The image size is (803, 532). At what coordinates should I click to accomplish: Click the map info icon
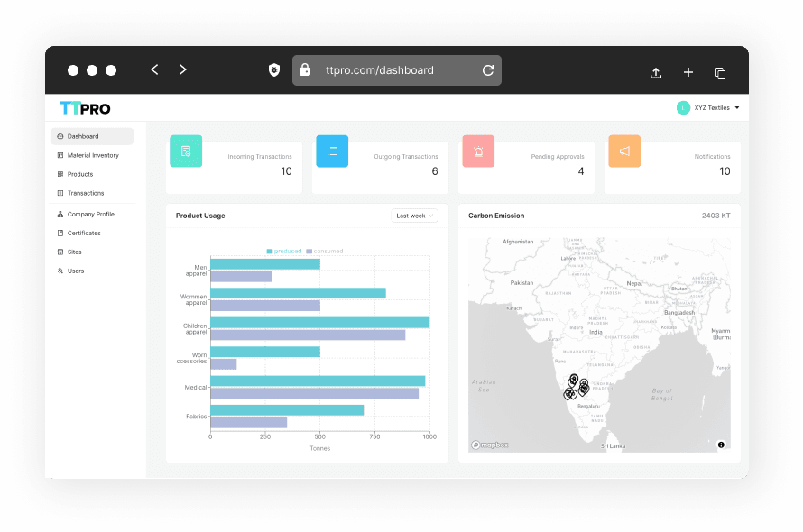click(x=721, y=445)
